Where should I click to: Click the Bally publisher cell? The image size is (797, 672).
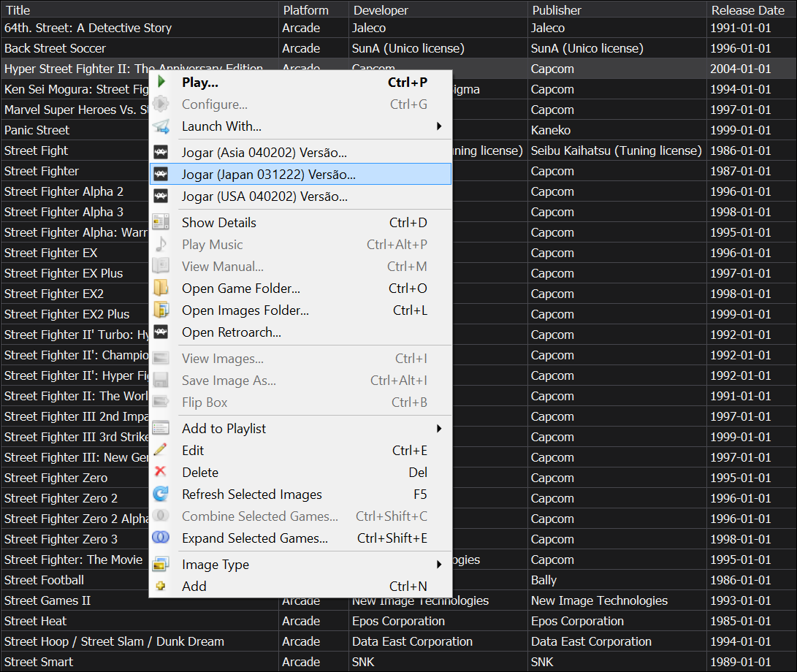point(617,579)
